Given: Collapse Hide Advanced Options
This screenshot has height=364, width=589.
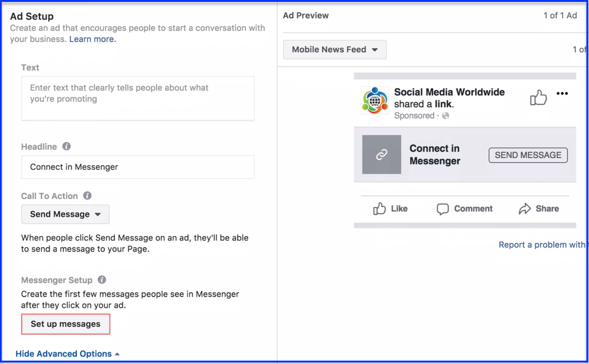Looking at the screenshot, I should (x=68, y=354).
